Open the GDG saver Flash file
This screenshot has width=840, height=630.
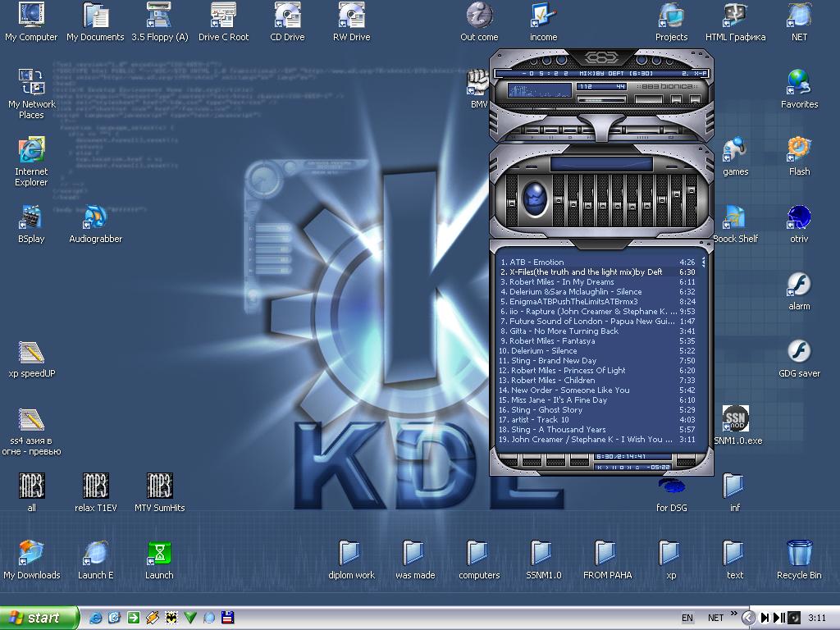click(x=799, y=358)
